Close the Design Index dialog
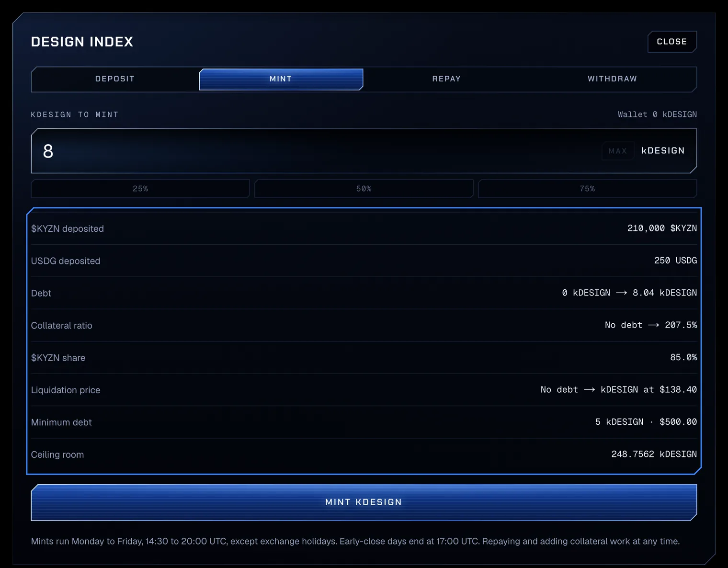This screenshot has width=728, height=568. (x=672, y=42)
